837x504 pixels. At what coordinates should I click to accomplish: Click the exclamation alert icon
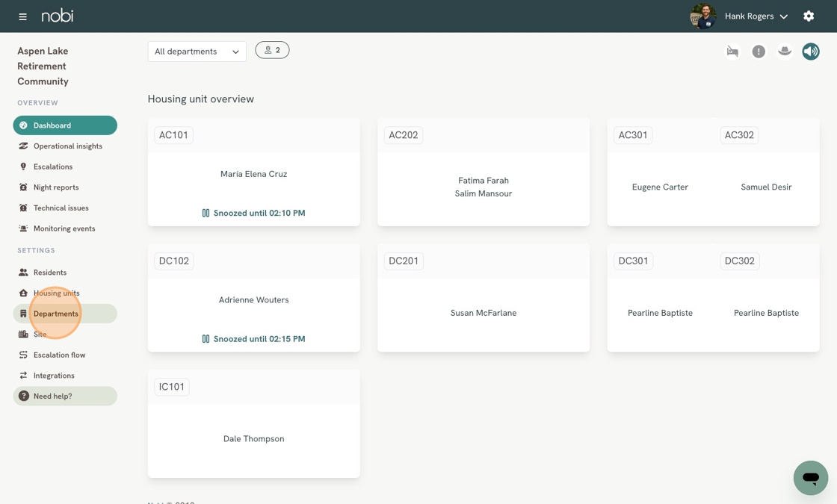coord(759,52)
